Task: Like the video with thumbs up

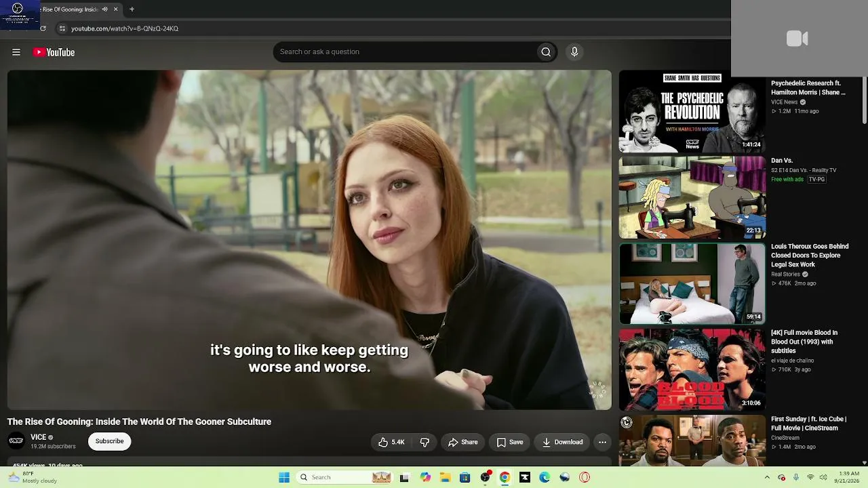Action: point(391,442)
